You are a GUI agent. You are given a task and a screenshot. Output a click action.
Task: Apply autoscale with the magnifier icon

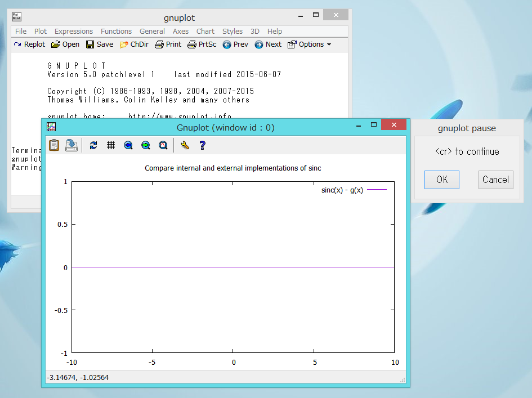point(163,145)
